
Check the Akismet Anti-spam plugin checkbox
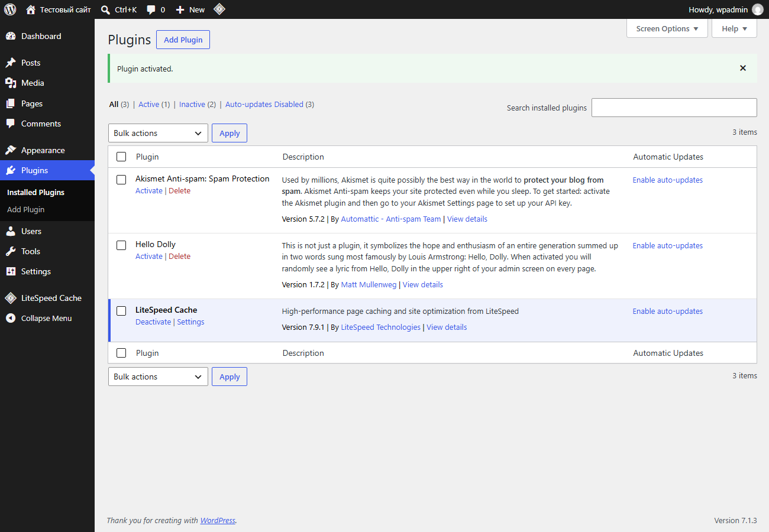pos(121,180)
